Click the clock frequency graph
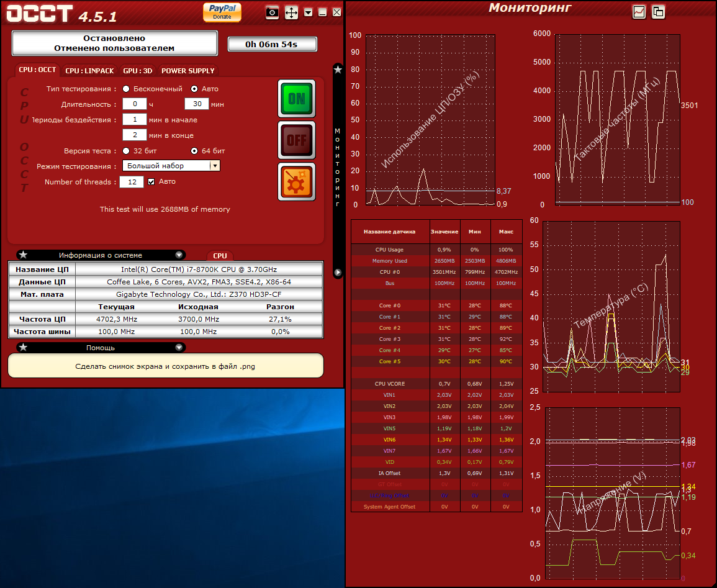The image size is (717, 588). click(617, 119)
